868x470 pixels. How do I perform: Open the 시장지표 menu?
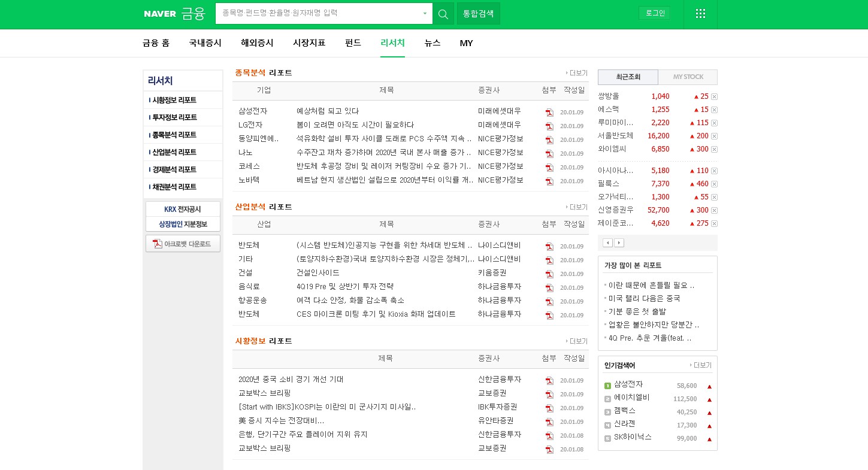coord(309,43)
